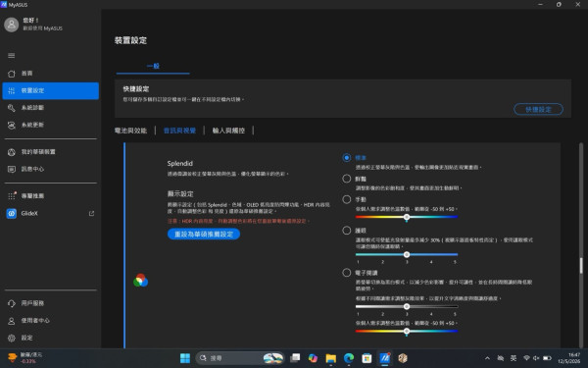Image resolution: width=588 pixels, height=368 pixels.
Task: Select the 護眼 eye care mode
Action: pos(347,231)
